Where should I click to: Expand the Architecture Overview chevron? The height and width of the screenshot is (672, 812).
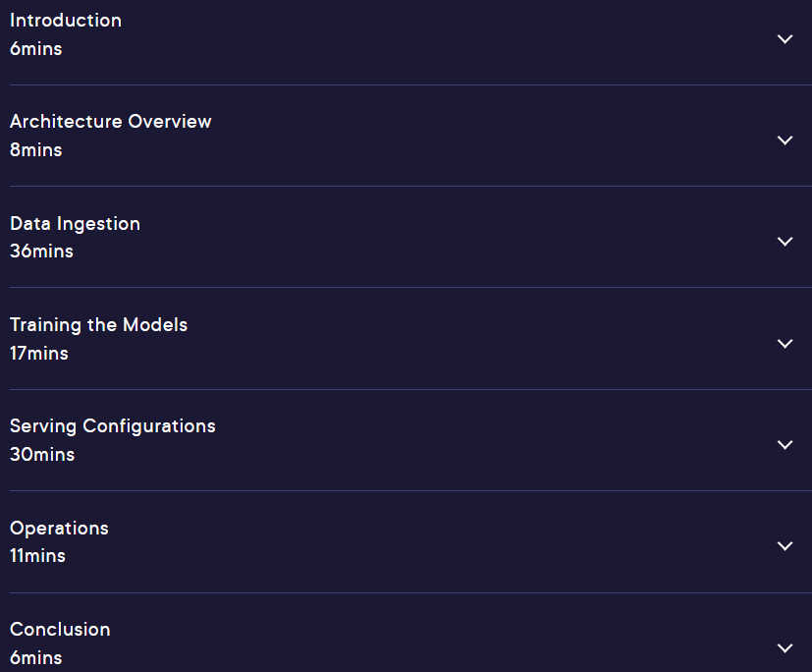785,140
